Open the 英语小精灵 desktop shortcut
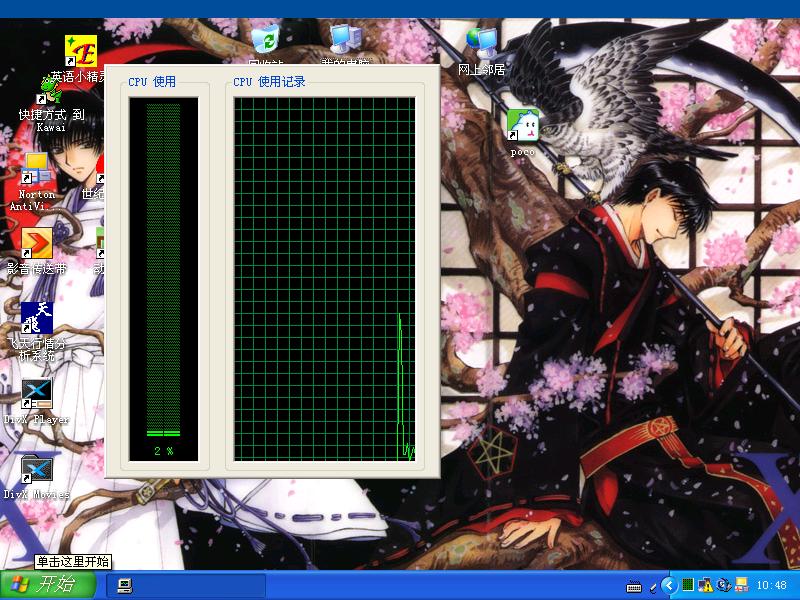Viewport: 800px width, 600px height. (81, 51)
